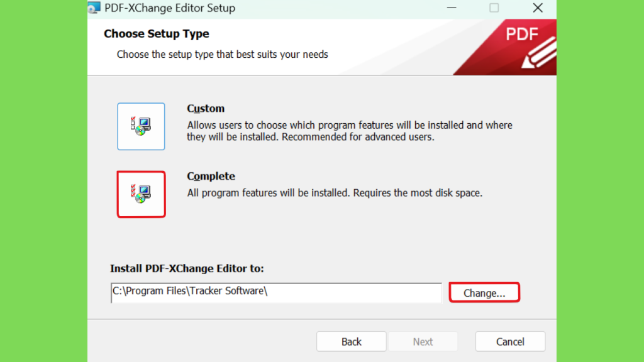Click the "Choose Setup Type" heading

point(157,34)
